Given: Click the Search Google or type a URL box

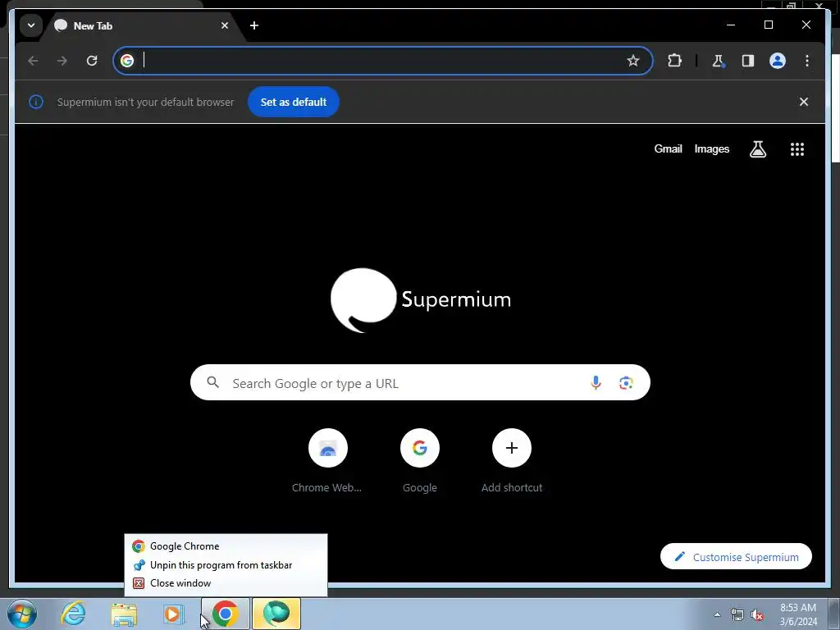Looking at the screenshot, I should tap(420, 382).
